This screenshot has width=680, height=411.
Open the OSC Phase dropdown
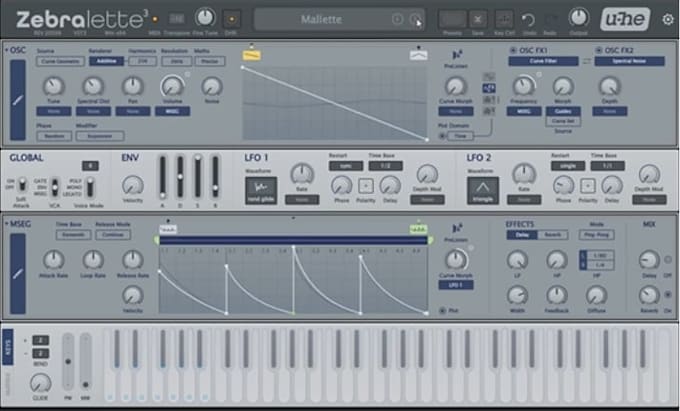point(54,136)
